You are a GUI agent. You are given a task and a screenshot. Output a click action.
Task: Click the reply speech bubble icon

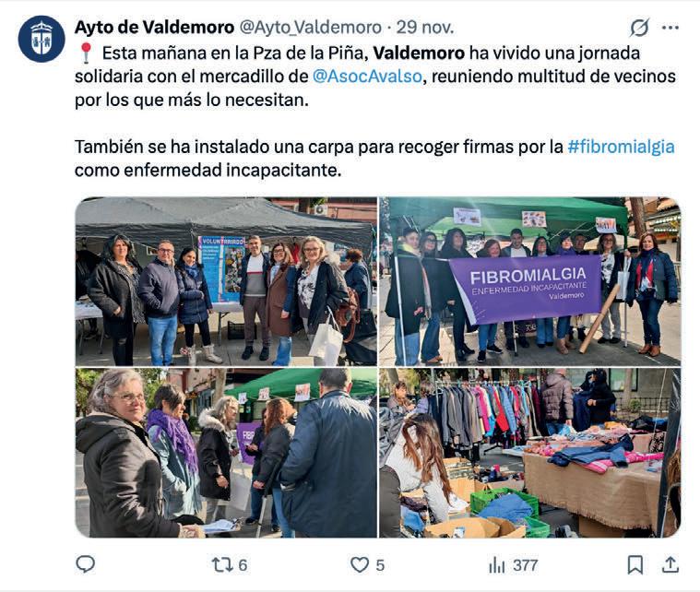point(85,564)
